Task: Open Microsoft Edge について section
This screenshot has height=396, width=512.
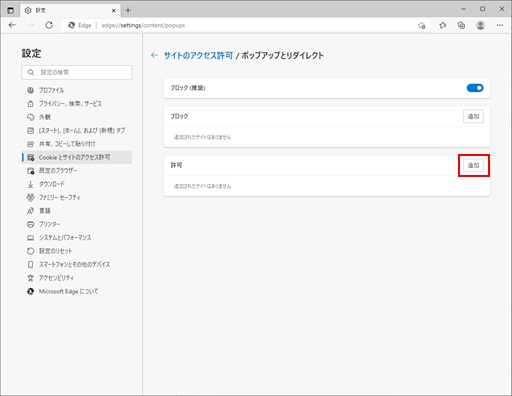Action: coord(77,291)
